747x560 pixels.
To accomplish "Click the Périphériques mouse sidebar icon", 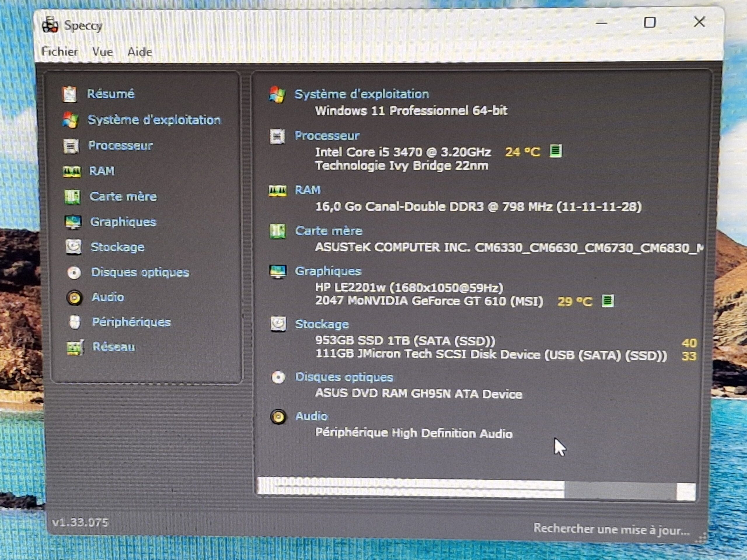I will click(75, 322).
